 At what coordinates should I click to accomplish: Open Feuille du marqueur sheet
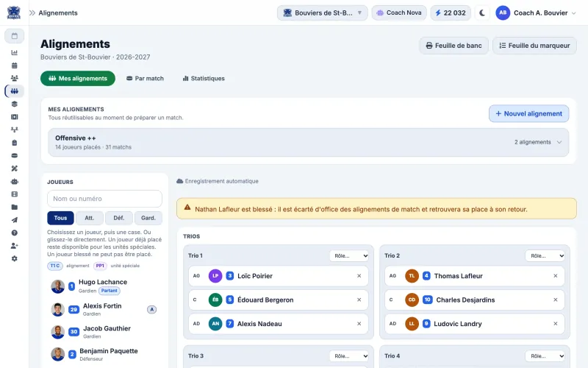534,46
